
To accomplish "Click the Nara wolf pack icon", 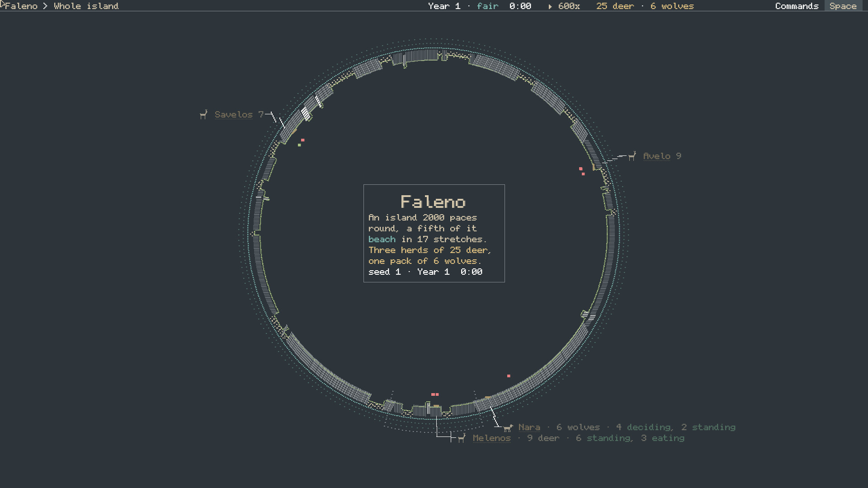I will [x=508, y=427].
